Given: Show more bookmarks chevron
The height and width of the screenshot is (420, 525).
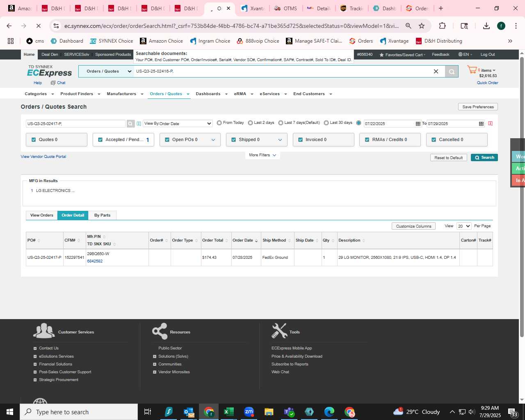Looking at the screenshot, I should (510, 41).
